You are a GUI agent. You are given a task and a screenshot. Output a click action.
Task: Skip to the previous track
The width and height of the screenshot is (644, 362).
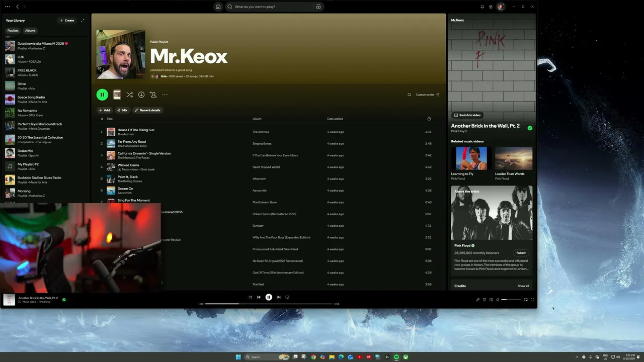click(x=259, y=297)
